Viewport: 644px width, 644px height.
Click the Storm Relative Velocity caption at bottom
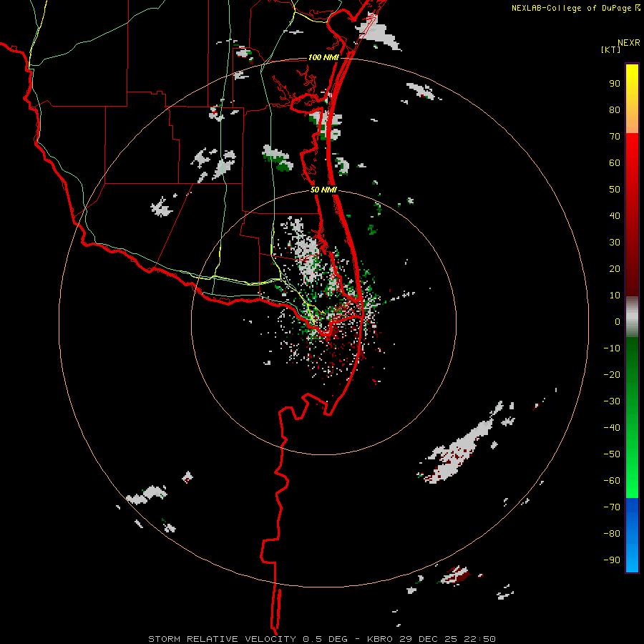pos(322,639)
